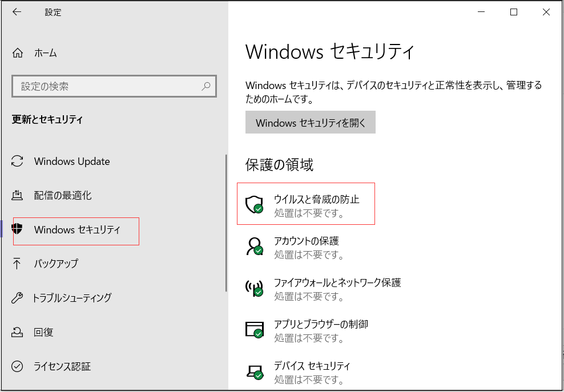Open Windows セキュリティを開く button
This screenshot has width=564, height=392.
coord(310,123)
